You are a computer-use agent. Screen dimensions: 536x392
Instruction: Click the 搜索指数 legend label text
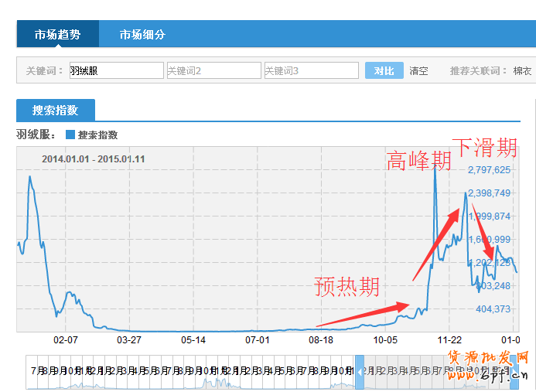point(98,135)
